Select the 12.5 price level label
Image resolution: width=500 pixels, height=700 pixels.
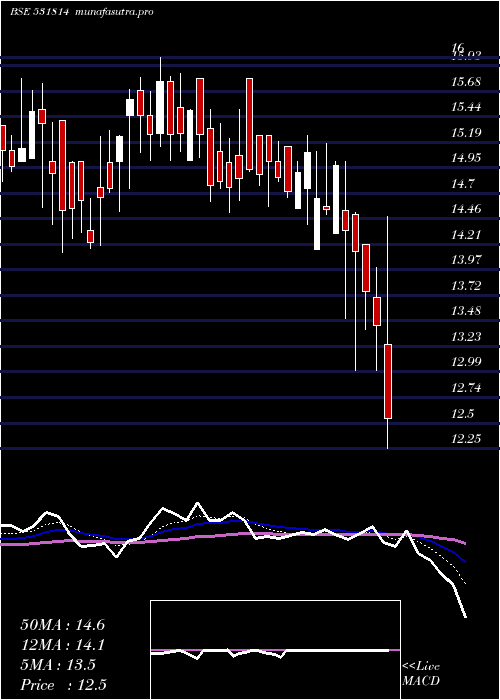pos(462,414)
